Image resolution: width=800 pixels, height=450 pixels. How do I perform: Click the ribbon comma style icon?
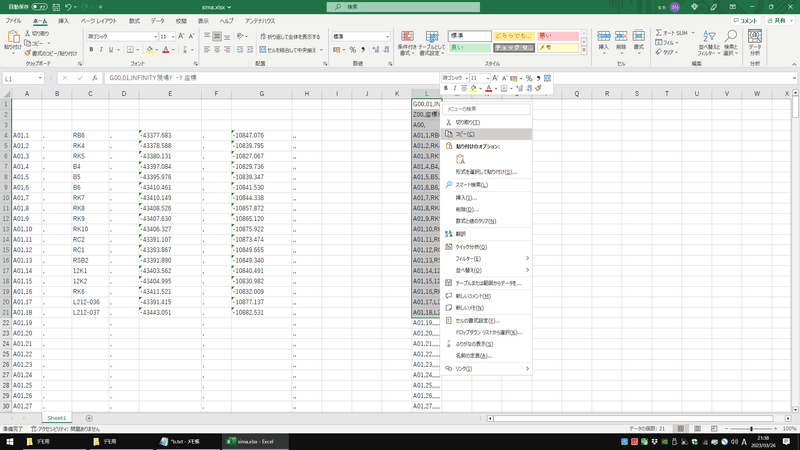click(x=363, y=49)
